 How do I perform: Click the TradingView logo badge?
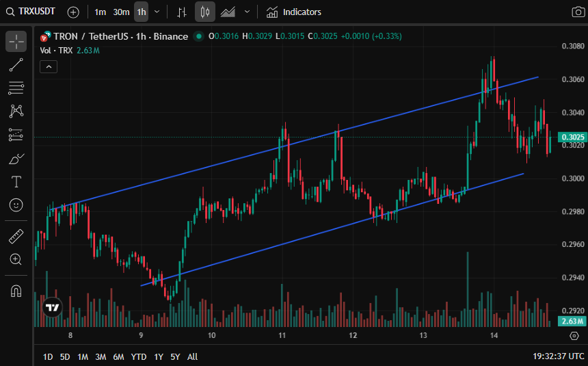click(52, 307)
